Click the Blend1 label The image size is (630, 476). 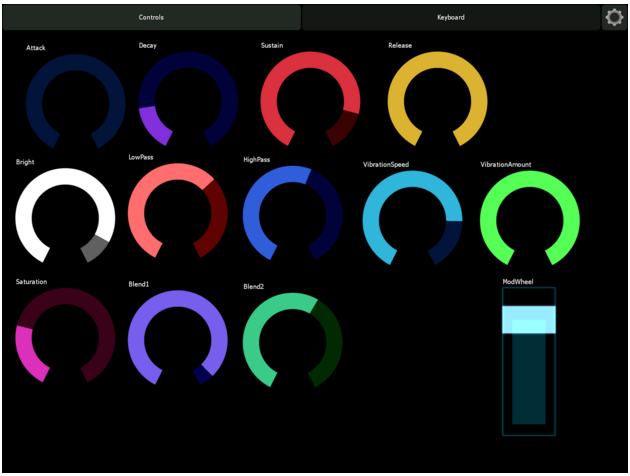139,284
